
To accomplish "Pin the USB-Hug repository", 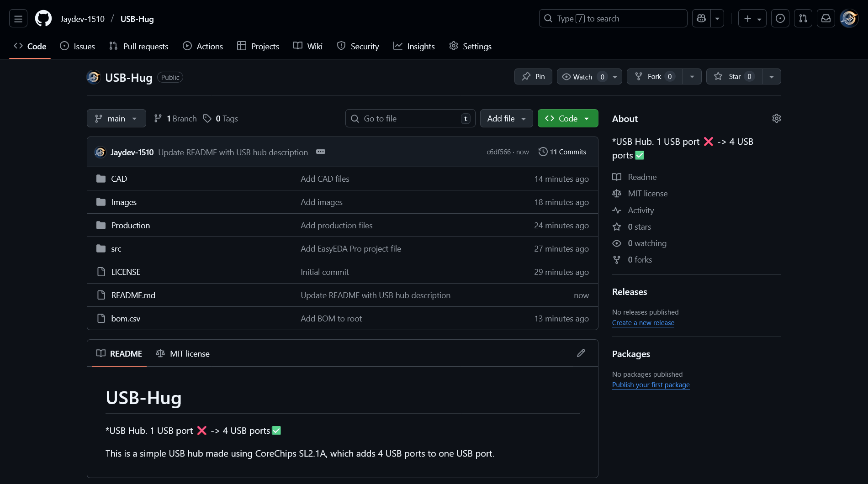I will [533, 77].
